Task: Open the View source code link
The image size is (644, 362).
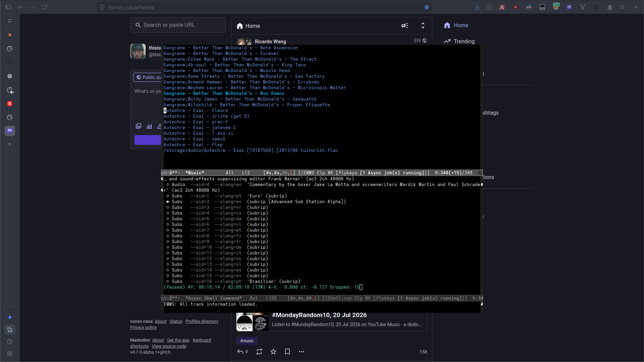Action: tap(169, 346)
